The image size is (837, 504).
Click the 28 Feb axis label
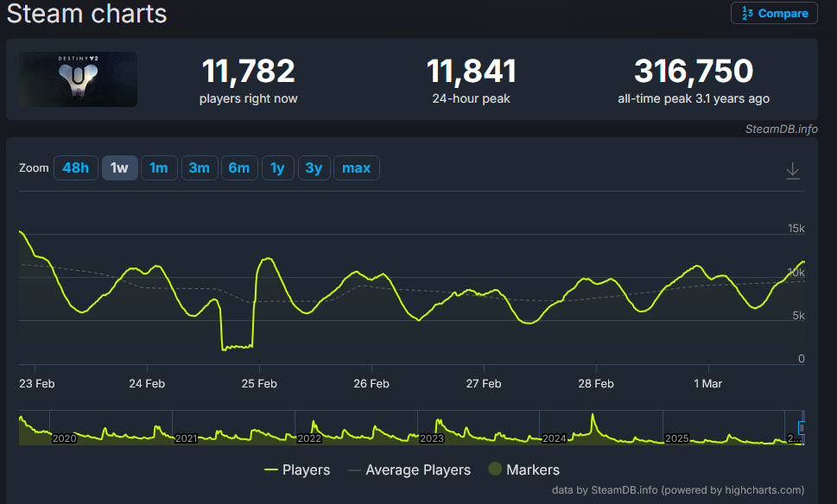tap(596, 383)
